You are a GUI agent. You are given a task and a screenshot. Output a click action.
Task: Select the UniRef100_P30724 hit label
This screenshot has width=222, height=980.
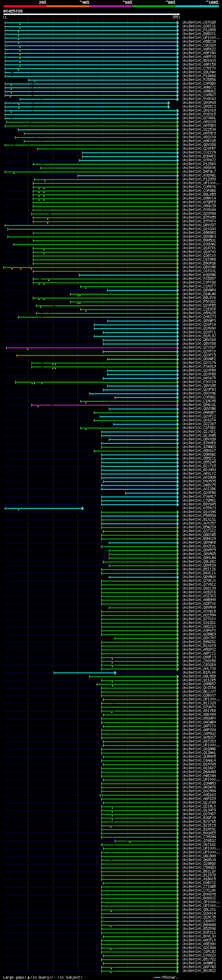[199, 382]
